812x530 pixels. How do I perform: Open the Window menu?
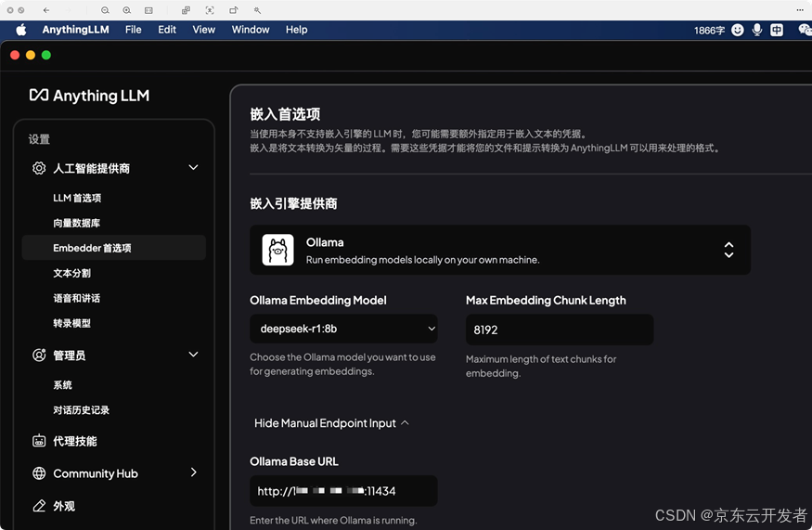(251, 30)
